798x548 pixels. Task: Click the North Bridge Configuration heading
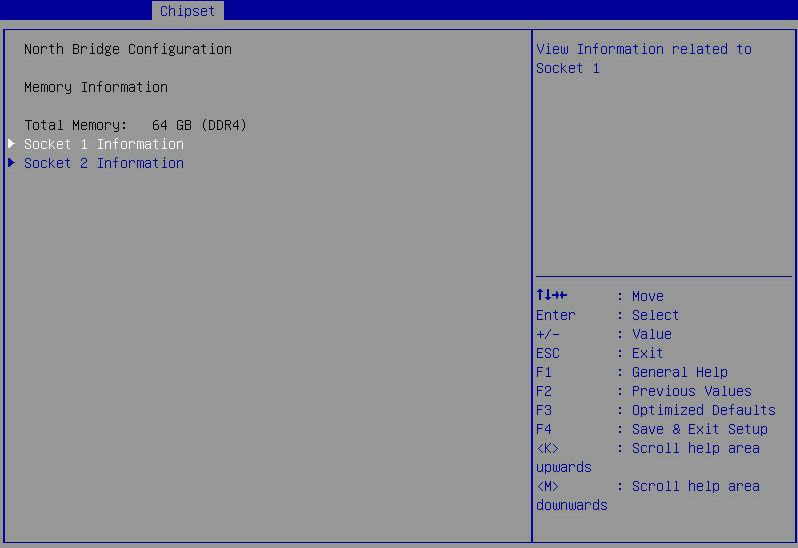click(x=128, y=49)
